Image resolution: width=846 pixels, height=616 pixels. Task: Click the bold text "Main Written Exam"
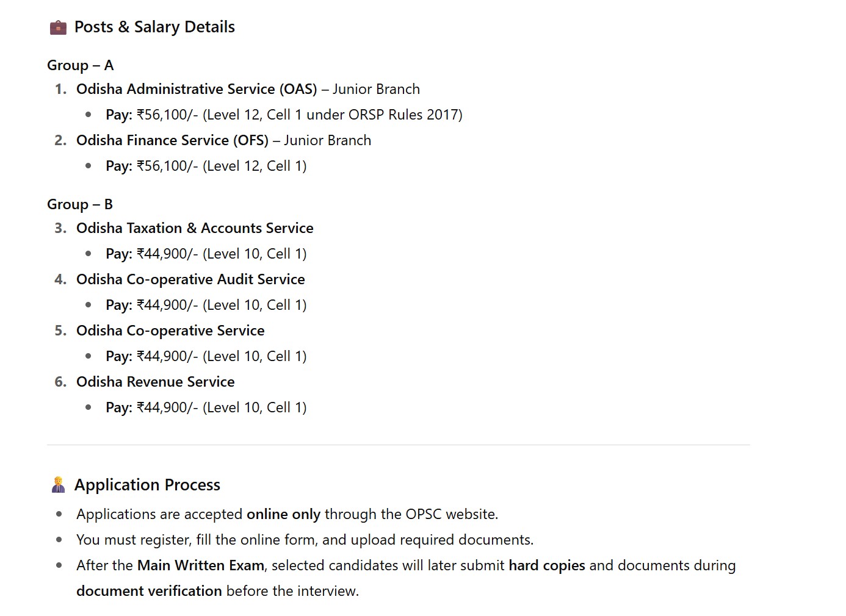tap(201, 565)
